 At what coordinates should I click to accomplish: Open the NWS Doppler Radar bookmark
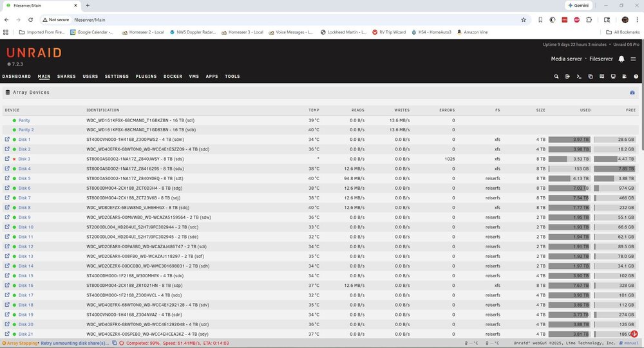[193, 32]
